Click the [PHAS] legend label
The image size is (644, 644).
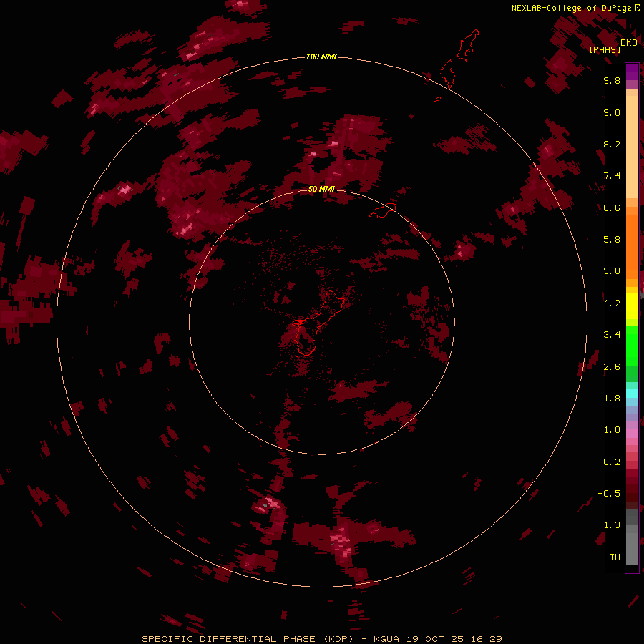click(605, 49)
